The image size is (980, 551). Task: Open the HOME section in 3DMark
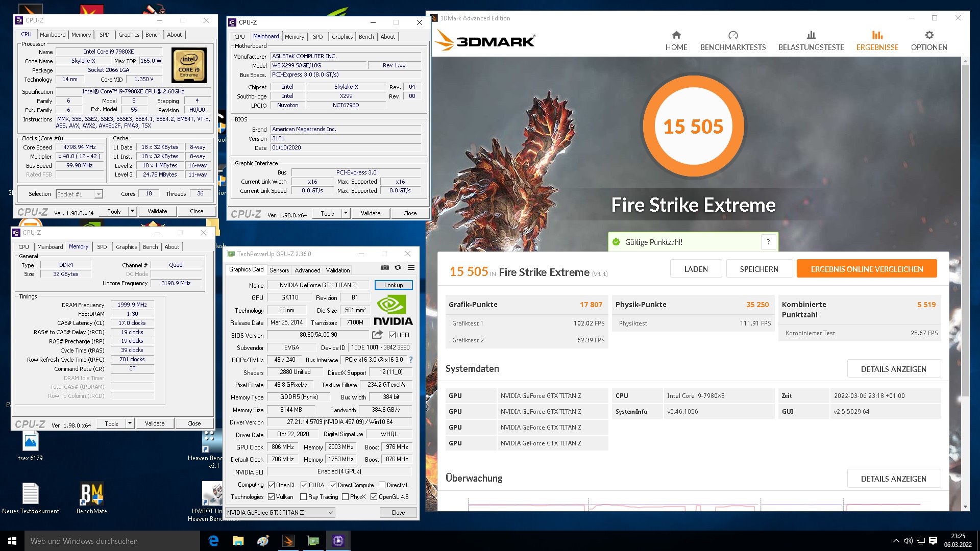point(676,41)
